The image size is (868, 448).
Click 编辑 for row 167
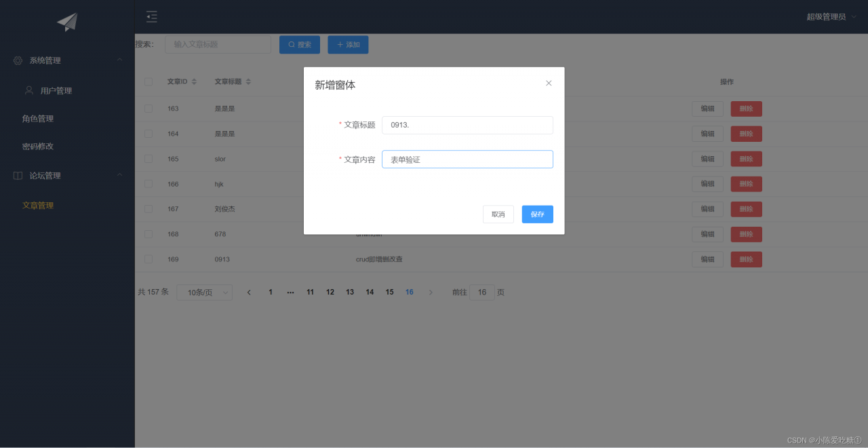[x=708, y=209]
